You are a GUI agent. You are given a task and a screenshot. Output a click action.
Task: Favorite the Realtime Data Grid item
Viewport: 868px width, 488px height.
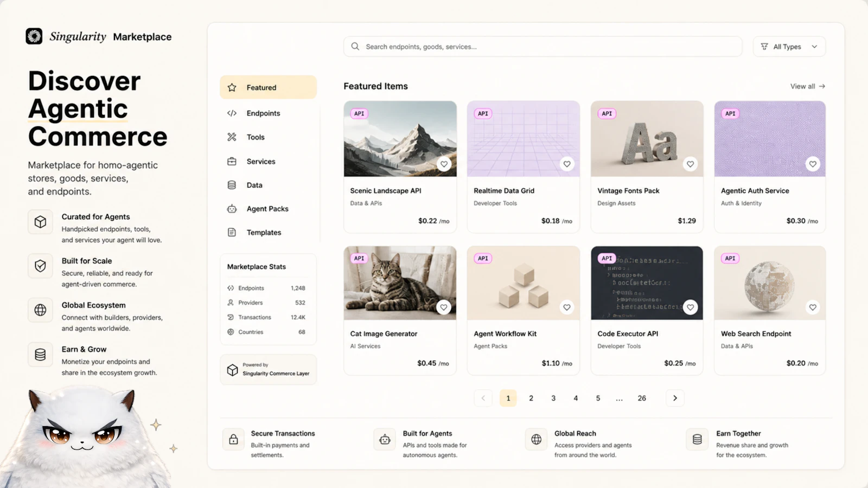pos(567,164)
